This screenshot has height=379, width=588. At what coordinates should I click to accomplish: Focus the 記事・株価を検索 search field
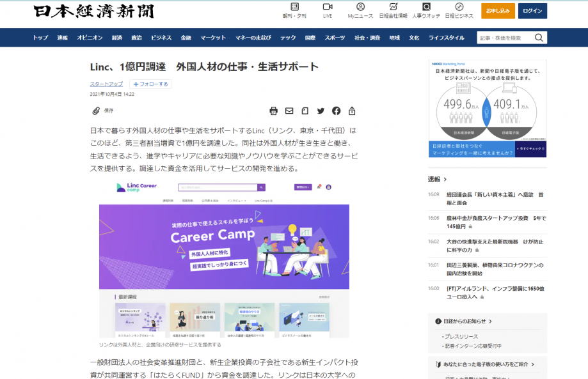505,38
